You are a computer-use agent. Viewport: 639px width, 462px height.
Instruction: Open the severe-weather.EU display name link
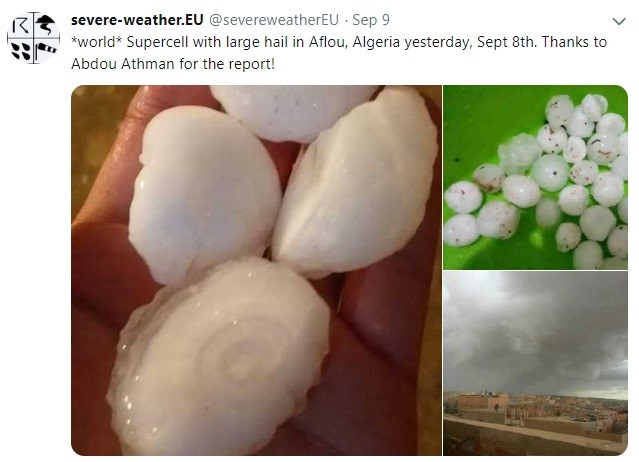137,20
